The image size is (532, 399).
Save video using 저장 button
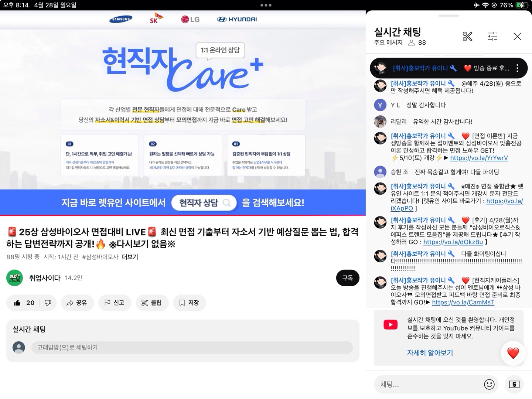pyautogui.click(x=189, y=303)
